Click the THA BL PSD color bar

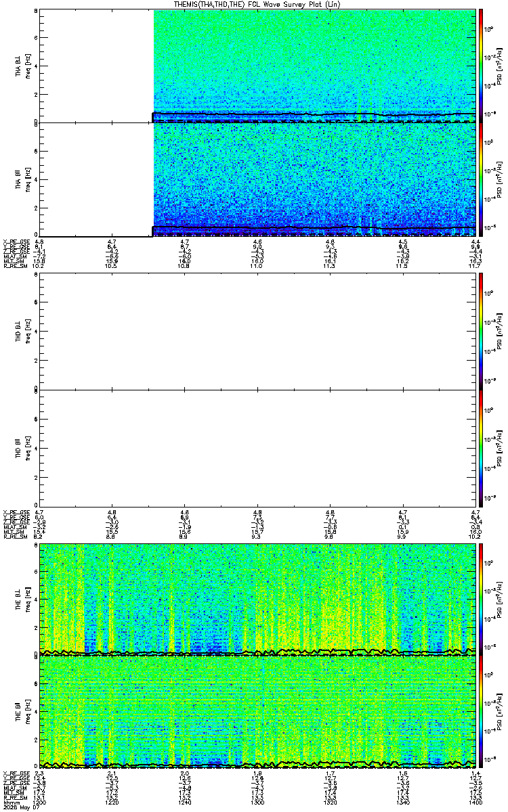(482, 66)
